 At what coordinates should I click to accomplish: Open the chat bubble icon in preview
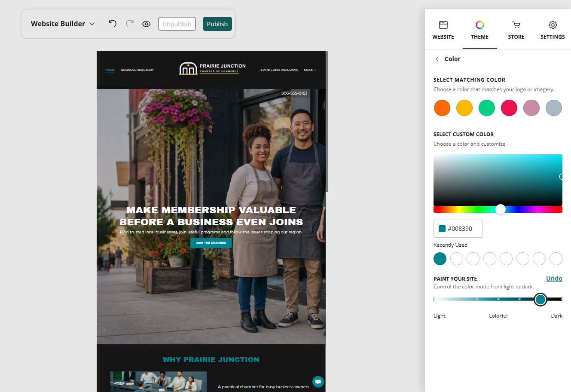tap(318, 381)
